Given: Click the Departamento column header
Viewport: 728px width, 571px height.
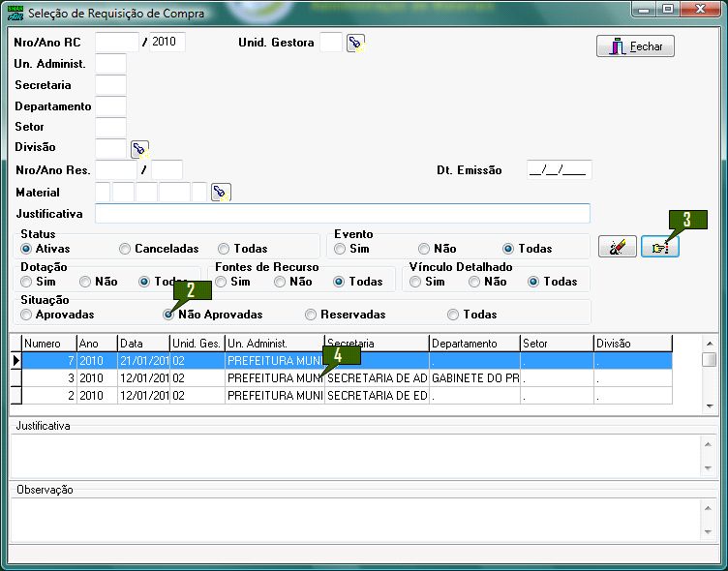Looking at the screenshot, I should [474, 344].
